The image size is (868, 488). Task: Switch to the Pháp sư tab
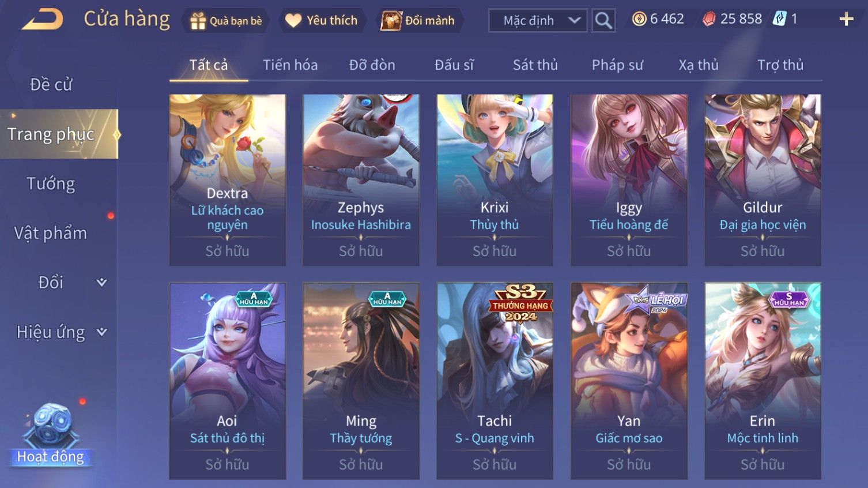tap(617, 65)
